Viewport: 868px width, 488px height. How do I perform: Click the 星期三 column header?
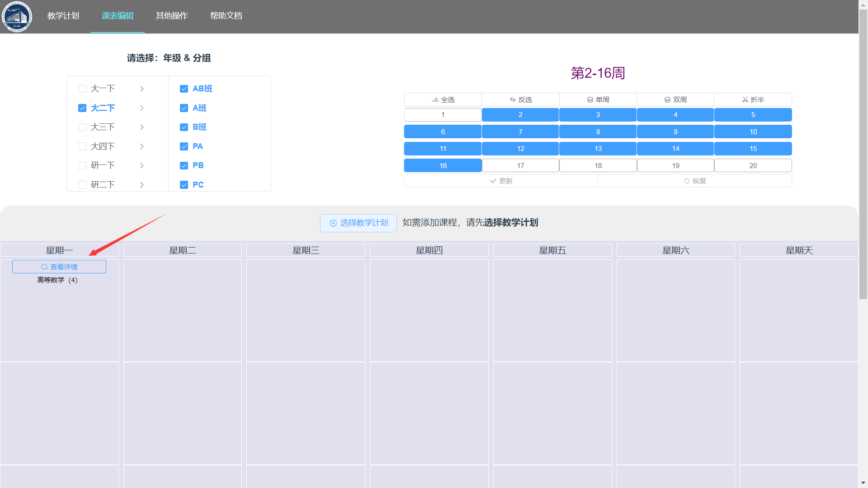click(306, 250)
